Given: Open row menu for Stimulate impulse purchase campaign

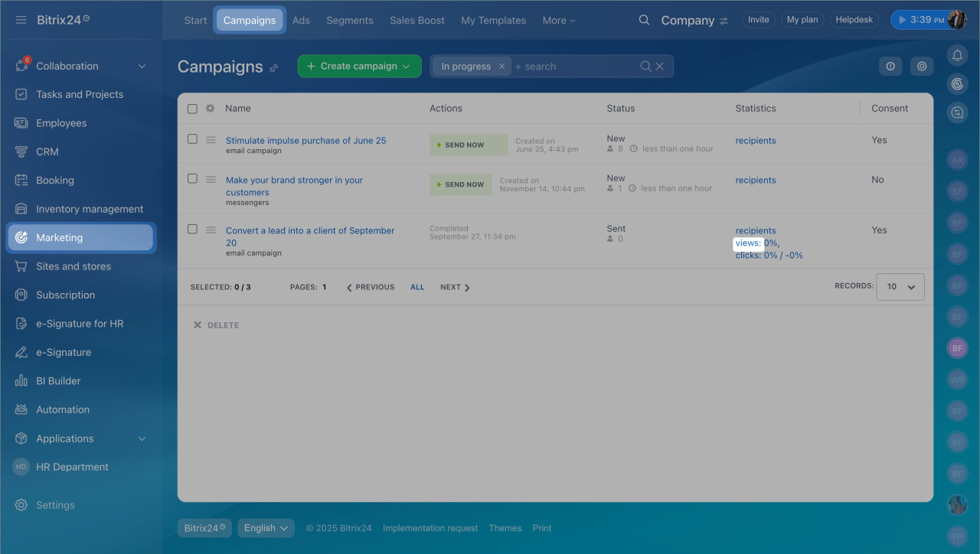Looking at the screenshot, I should click(x=211, y=139).
